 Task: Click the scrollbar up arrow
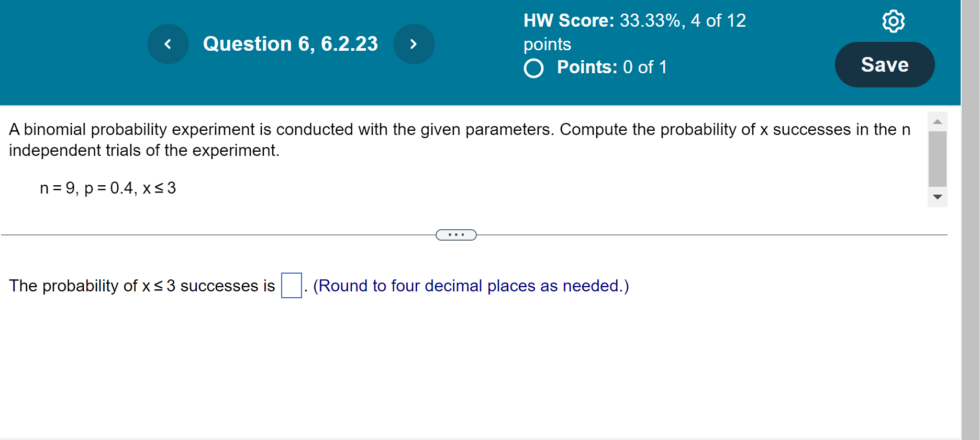coord(938,121)
